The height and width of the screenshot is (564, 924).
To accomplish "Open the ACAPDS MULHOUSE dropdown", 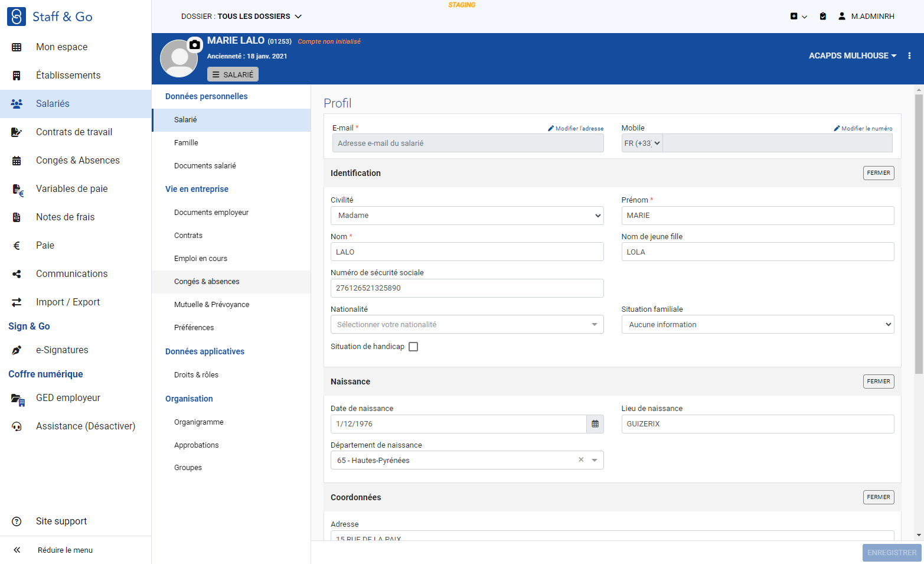I will pyautogui.click(x=853, y=56).
